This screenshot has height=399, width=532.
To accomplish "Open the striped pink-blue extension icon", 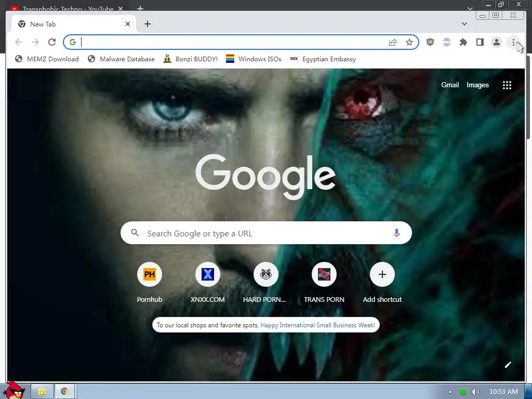I will coord(447,42).
